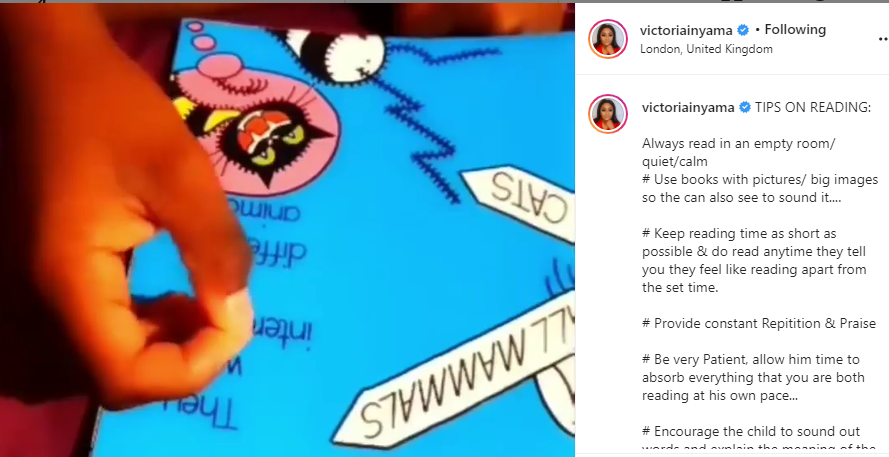This screenshot has height=457, width=889.
Task: Click the 'Keep reading time as short' paragraph
Action: click(x=754, y=260)
